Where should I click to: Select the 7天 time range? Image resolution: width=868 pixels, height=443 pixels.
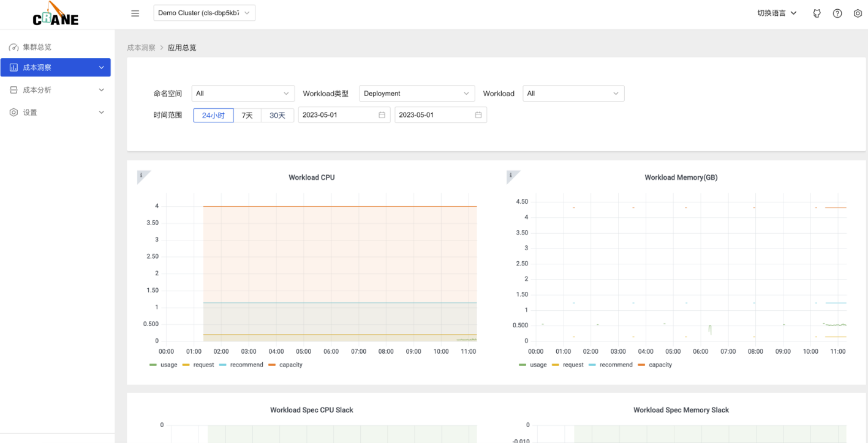[247, 115]
